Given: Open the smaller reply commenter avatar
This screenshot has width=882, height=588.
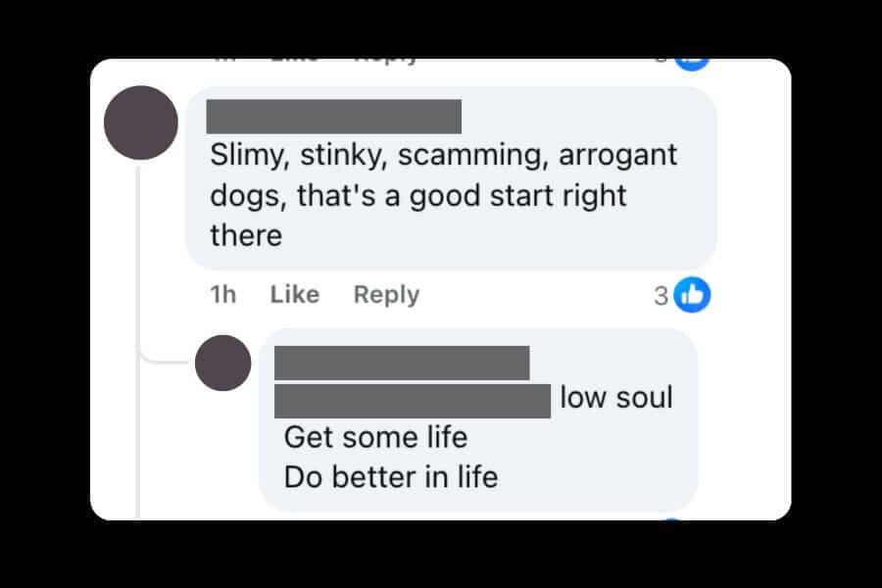Looking at the screenshot, I should tap(222, 363).
